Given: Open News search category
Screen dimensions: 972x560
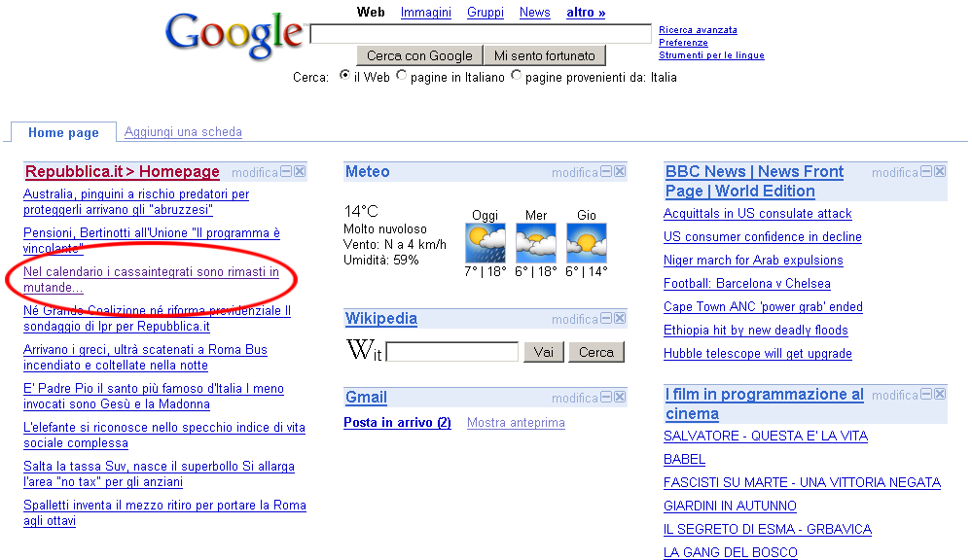Looking at the screenshot, I should [x=535, y=13].
